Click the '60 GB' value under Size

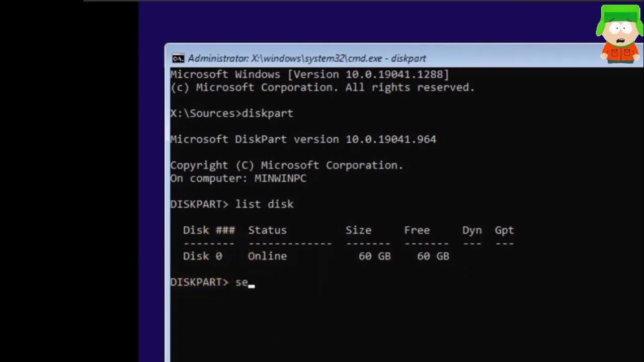tap(374, 256)
